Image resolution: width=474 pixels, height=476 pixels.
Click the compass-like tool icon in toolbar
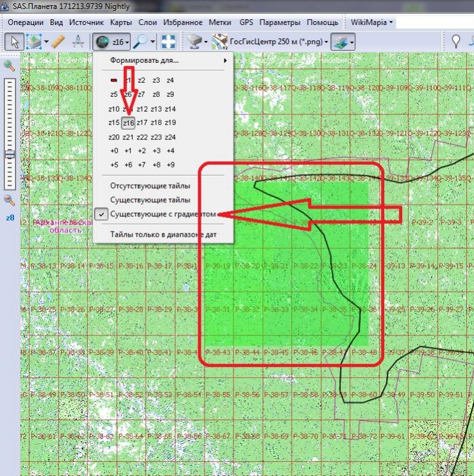point(78,42)
